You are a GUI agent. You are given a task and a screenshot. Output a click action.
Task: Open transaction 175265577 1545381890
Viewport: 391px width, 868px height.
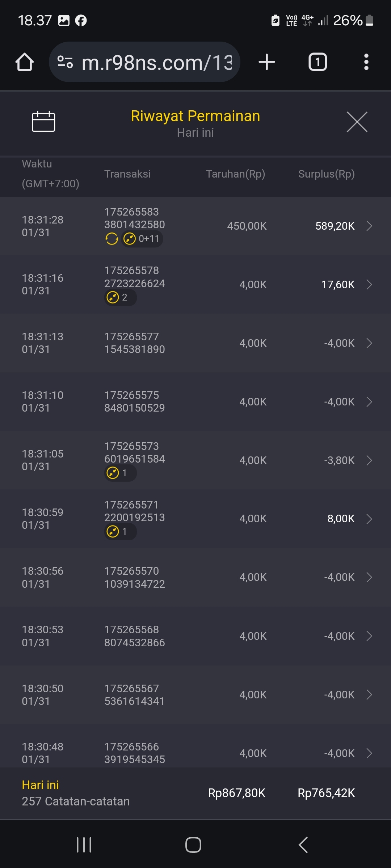point(134,343)
